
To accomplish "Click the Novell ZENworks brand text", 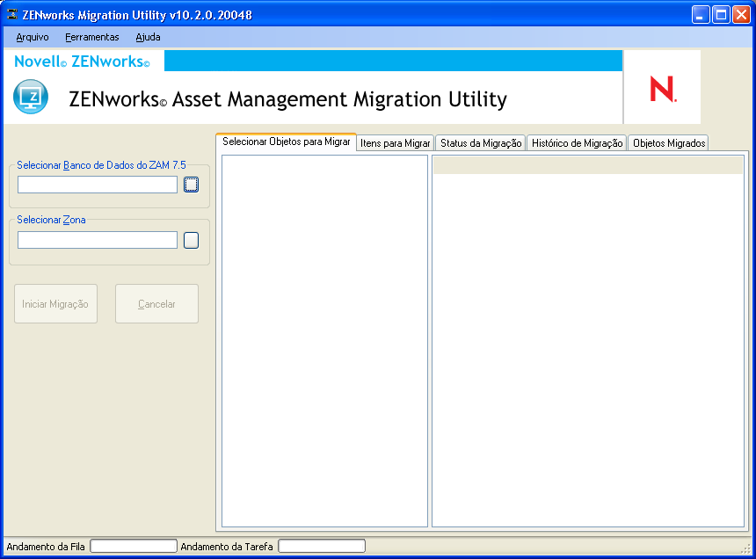I will 82,62.
